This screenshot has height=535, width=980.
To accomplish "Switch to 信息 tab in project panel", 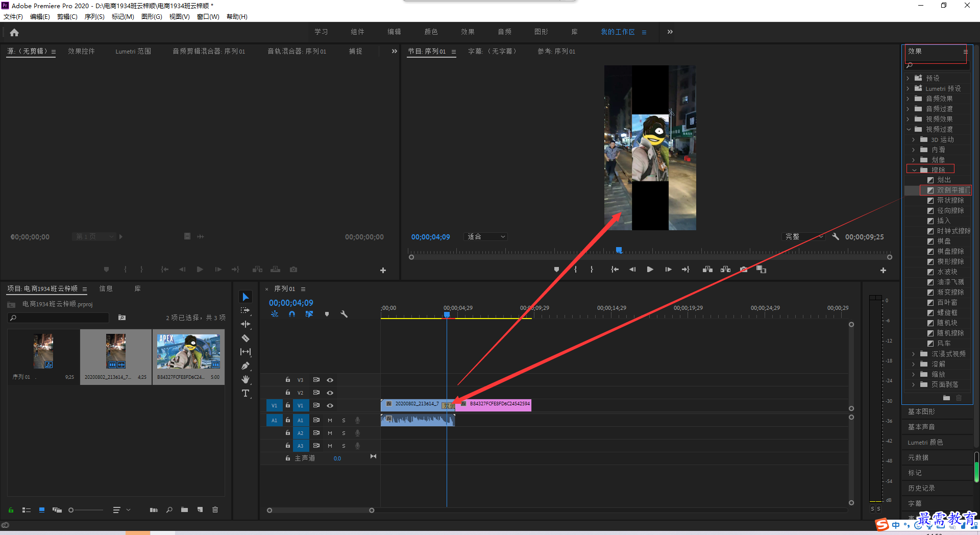I will pyautogui.click(x=106, y=288).
